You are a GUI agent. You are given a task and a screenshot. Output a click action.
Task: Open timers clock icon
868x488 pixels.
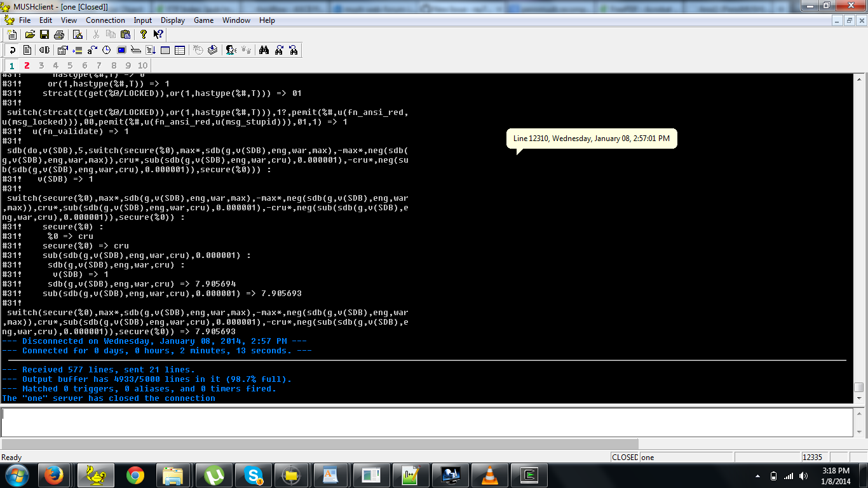tap(107, 50)
